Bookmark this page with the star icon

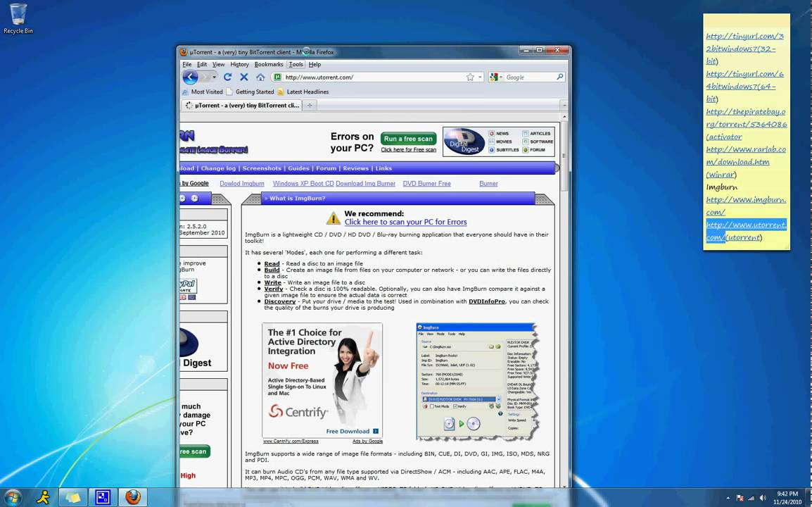pos(470,77)
